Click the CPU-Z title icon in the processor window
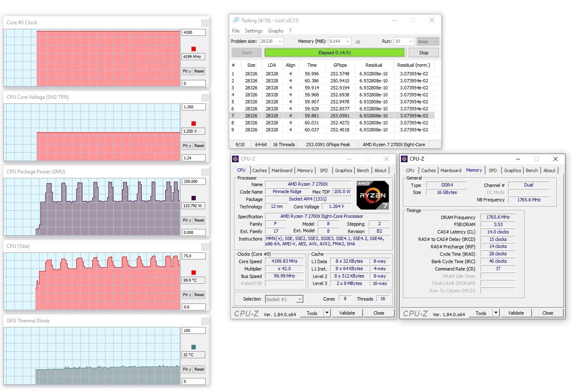This screenshot has height=392, width=572. coord(235,159)
